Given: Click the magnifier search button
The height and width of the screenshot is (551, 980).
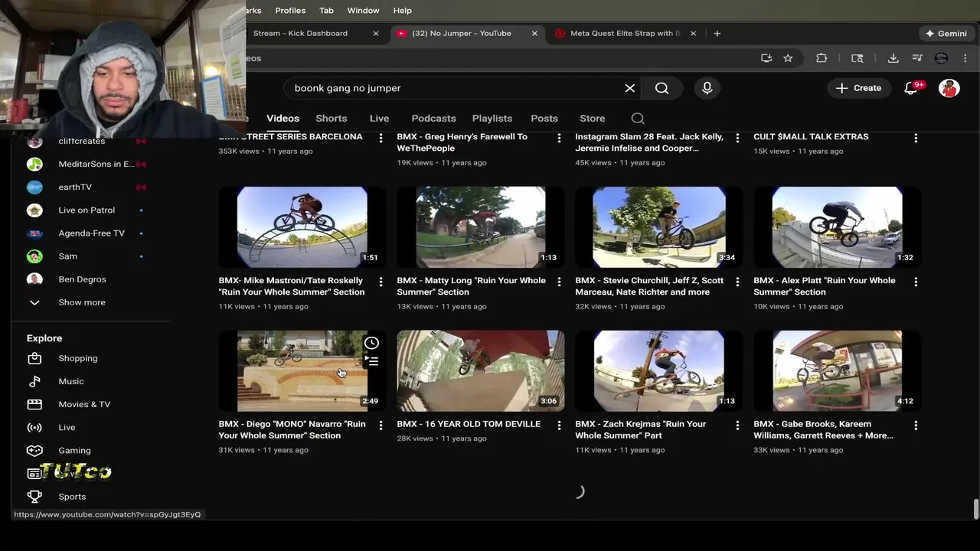Looking at the screenshot, I should click(x=662, y=88).
